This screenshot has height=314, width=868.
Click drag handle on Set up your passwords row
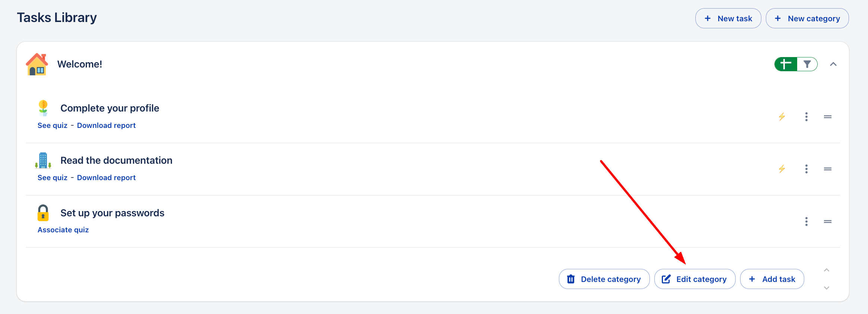[x=827, y=222]
